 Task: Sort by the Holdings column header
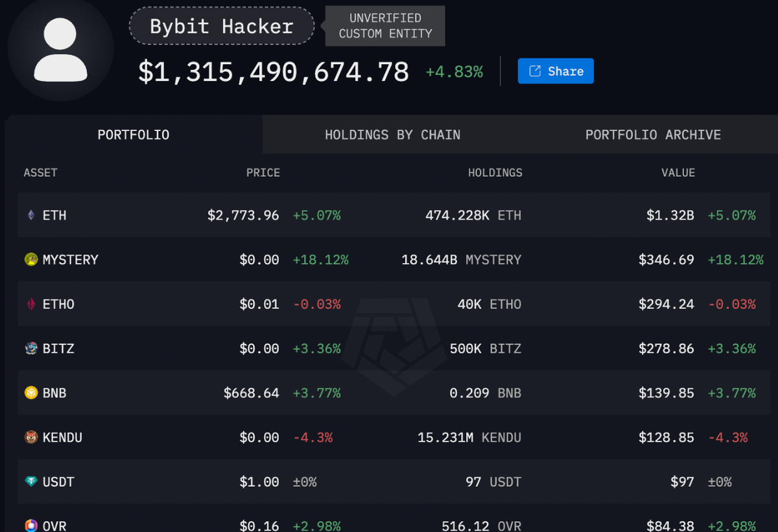[x=495, y=173]
